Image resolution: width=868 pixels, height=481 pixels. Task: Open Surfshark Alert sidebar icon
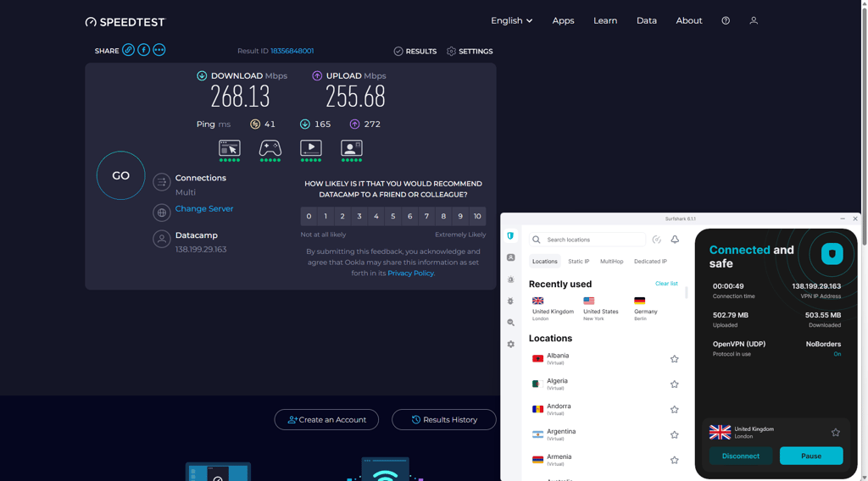click(x=510, y=279)
